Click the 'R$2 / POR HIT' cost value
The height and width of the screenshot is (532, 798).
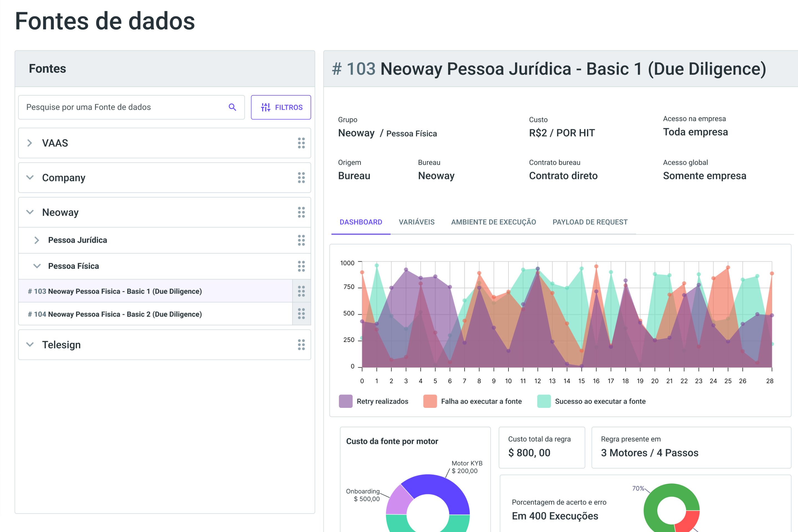562,133
